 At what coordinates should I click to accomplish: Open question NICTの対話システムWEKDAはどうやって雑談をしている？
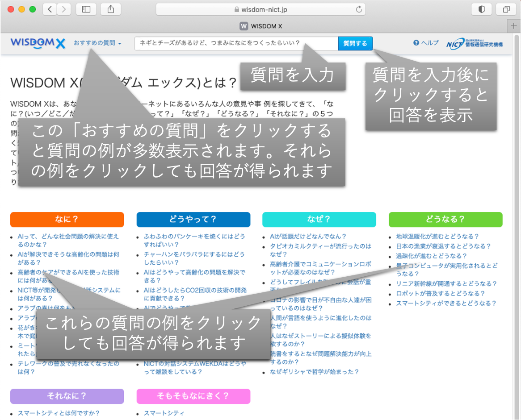pyautogui.click(x=195, y=367)
